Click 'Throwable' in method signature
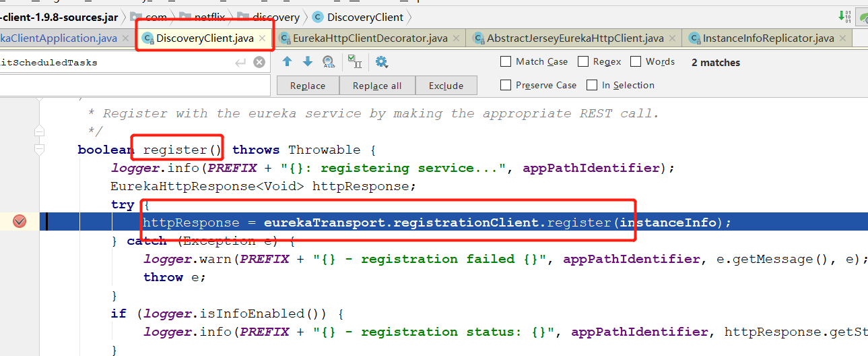 click(325, 150)
